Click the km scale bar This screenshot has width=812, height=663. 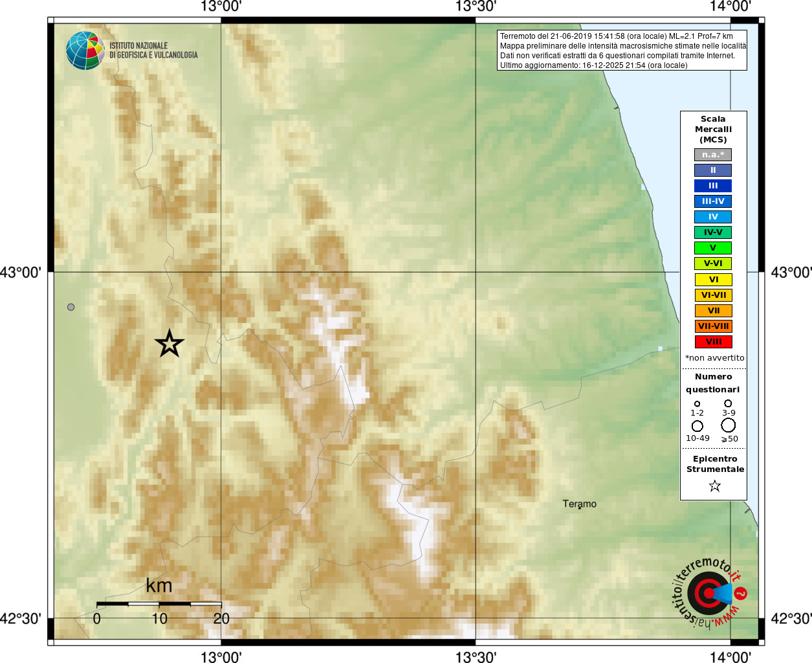pyautogui.click(x=159, y=603)
